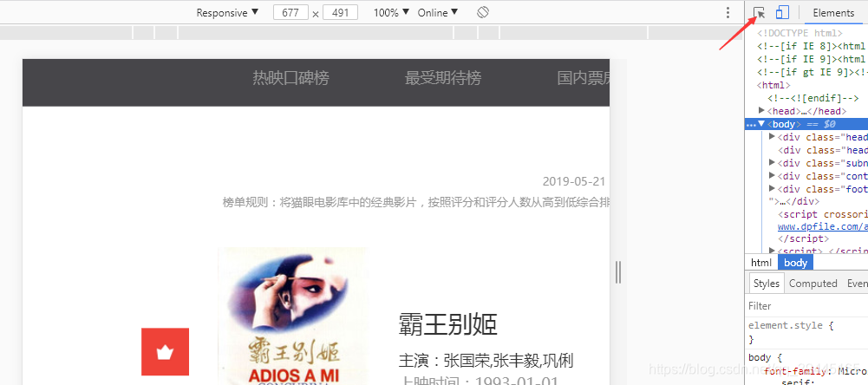868x385 pixels.
Task: Select the <!--[if gt IE 9]> comment line
Action: (811, 72)
